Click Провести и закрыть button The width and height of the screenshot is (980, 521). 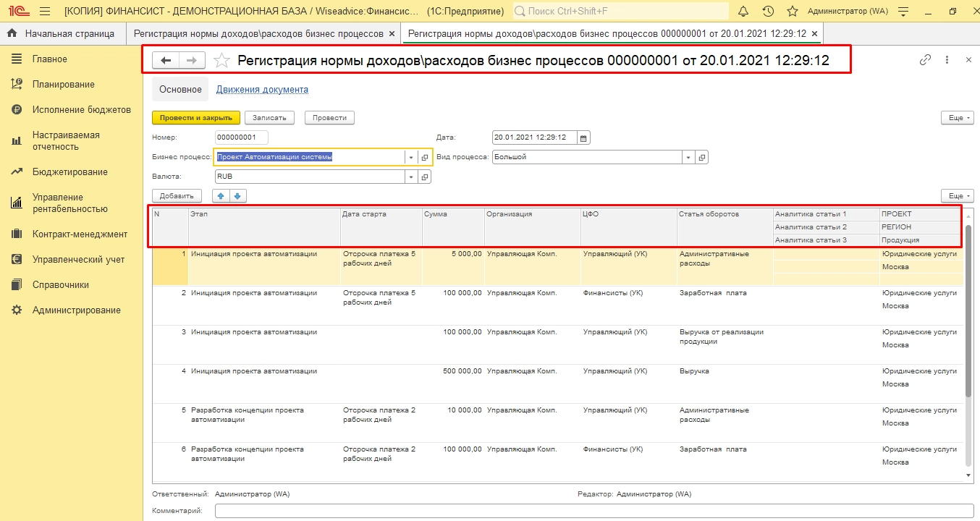click(195, 118)
